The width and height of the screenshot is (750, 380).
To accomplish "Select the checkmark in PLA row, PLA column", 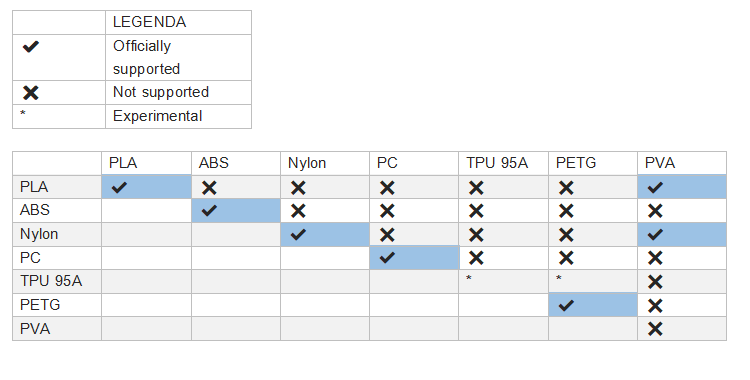I will (119, 188).
